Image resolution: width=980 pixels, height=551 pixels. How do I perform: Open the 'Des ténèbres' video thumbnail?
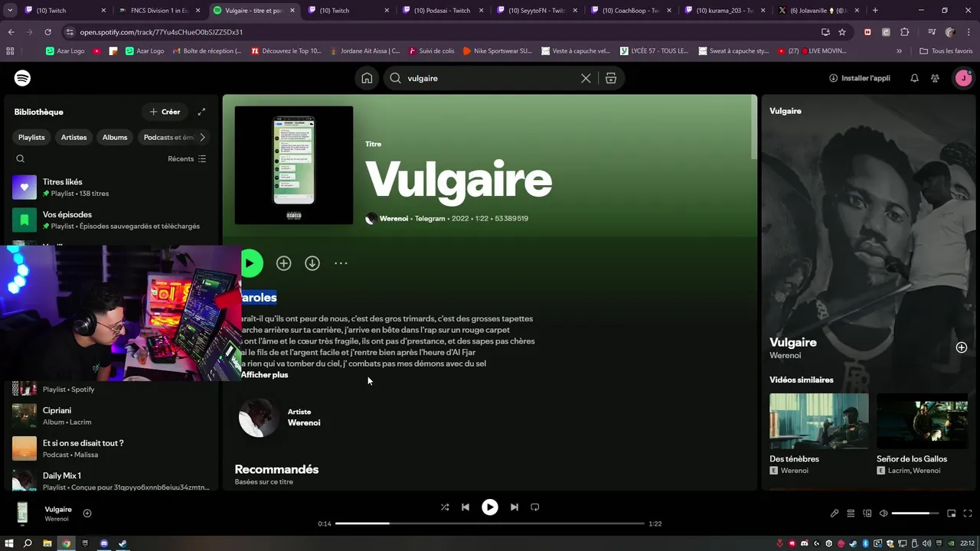point(819,421)
